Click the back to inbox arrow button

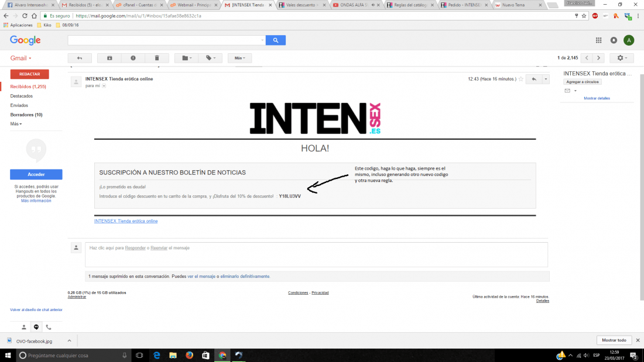tap(80, 58)
